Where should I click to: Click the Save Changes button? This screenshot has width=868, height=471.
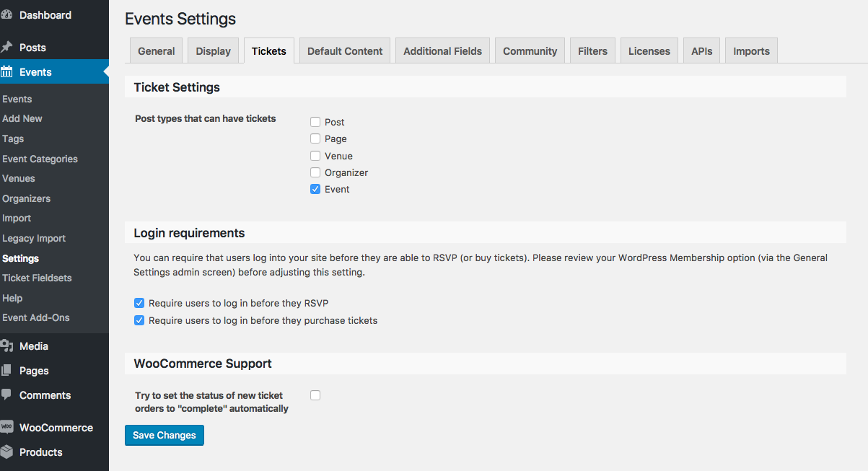pos(165,436)
